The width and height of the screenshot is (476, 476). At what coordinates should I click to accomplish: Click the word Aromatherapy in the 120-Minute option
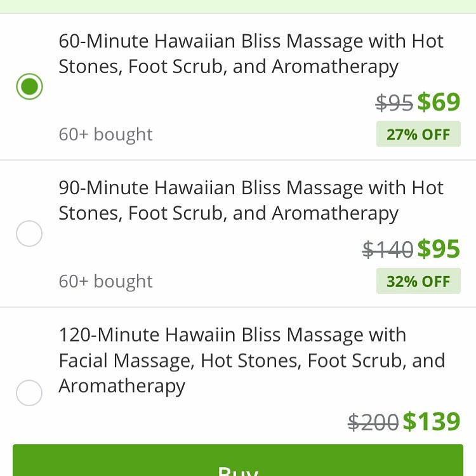click(x=122, y=386)
